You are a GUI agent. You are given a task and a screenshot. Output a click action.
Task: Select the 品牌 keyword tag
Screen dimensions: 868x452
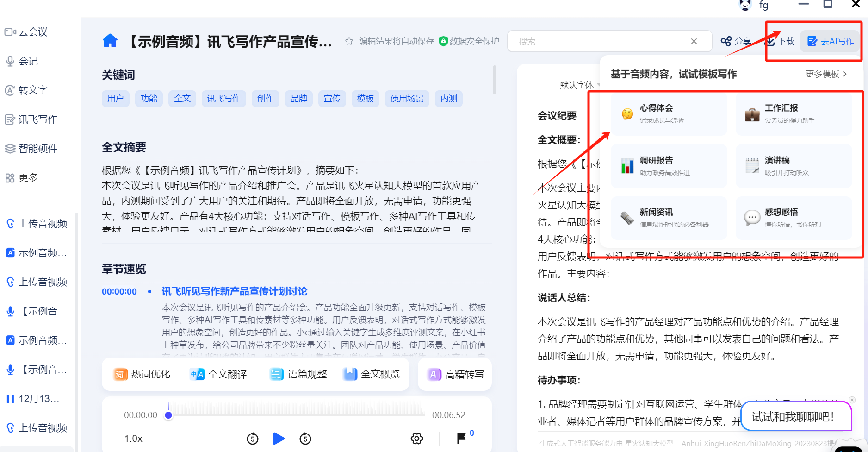tap(299, 99)
